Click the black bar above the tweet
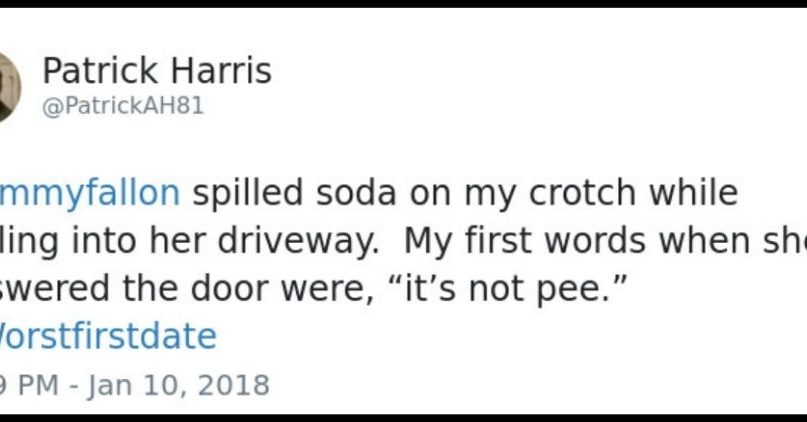807x422 pixels. click(404, 4)
